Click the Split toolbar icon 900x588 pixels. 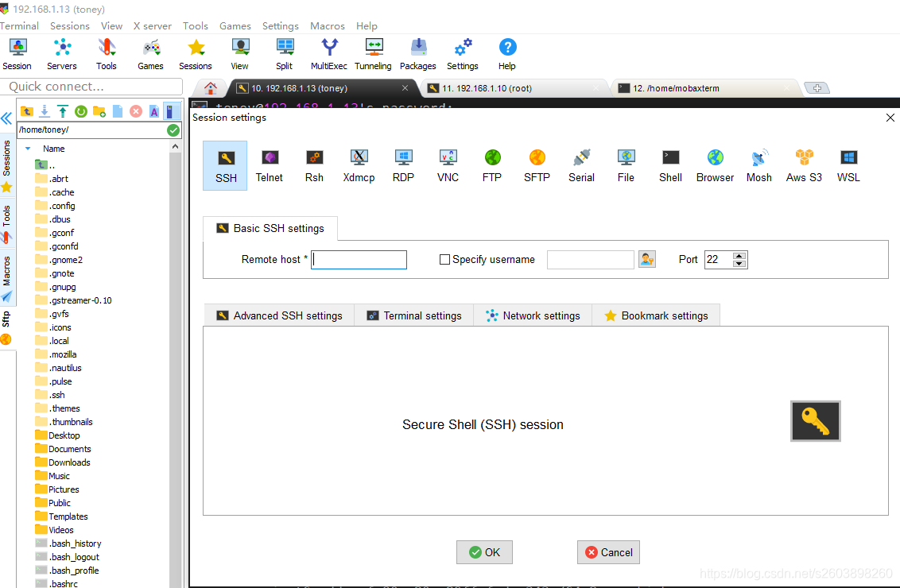(x=284, y=55)
